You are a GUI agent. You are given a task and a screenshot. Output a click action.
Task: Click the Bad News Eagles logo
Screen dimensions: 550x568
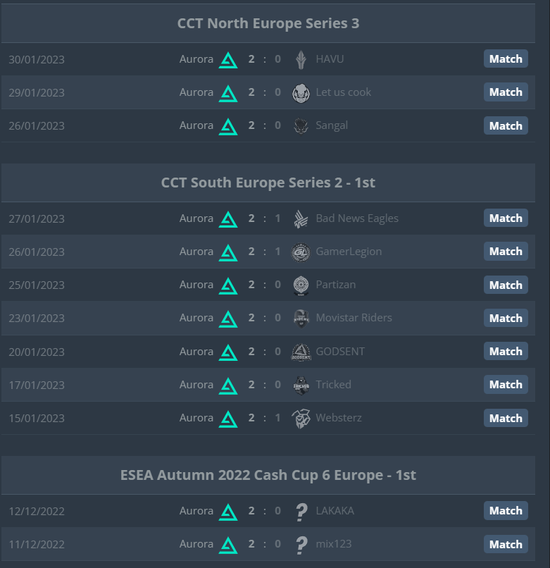tap(301, 219)
